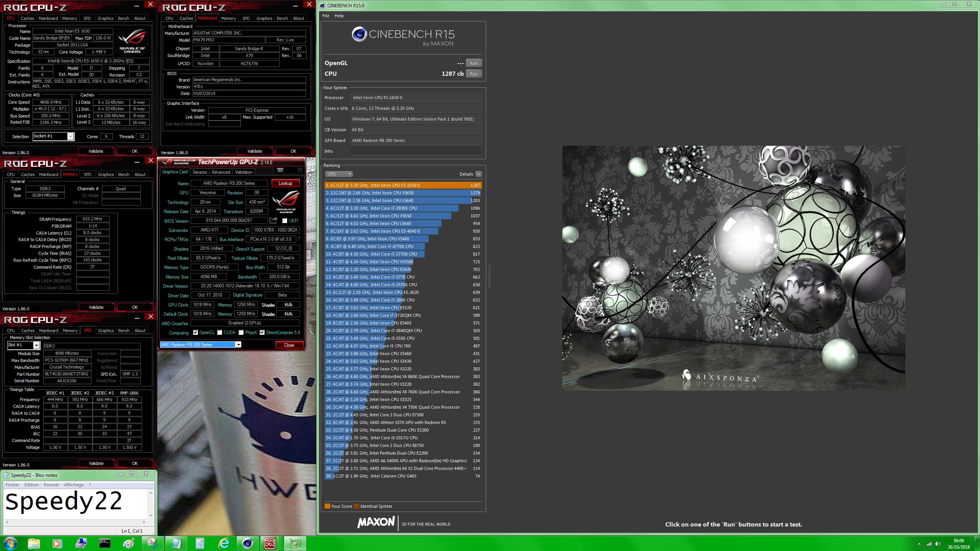The height and width of the screenshot is (551, 980).
Task: Click the Notepad text area containing Speedy22
Action: tap(76, 504)
